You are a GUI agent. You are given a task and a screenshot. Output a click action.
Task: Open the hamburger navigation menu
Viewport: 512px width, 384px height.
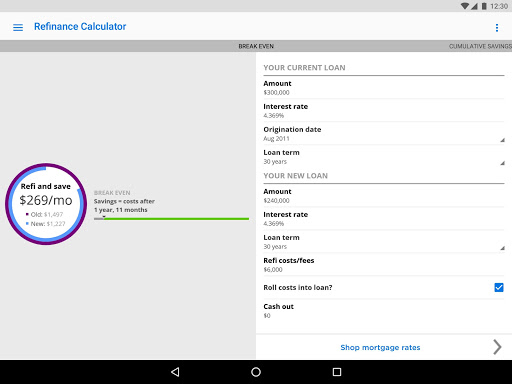point(18,27)
